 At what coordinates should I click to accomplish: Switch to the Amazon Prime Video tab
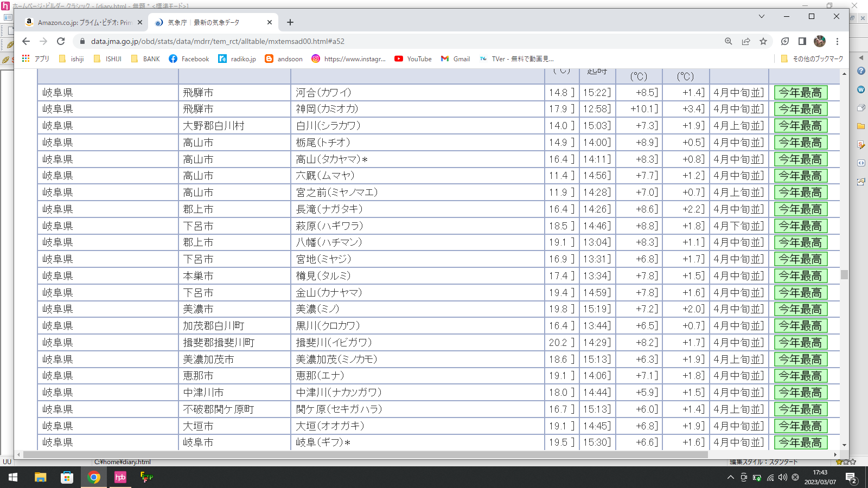click(81, 22)
